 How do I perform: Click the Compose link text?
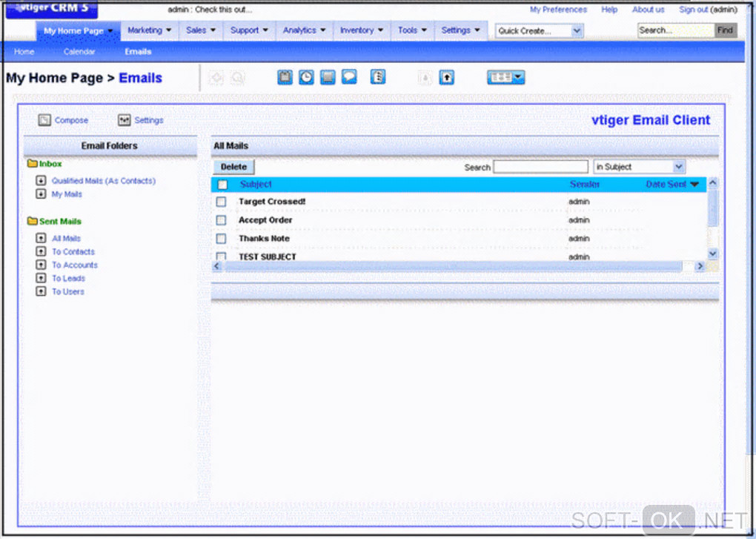[x=71, y=120]
